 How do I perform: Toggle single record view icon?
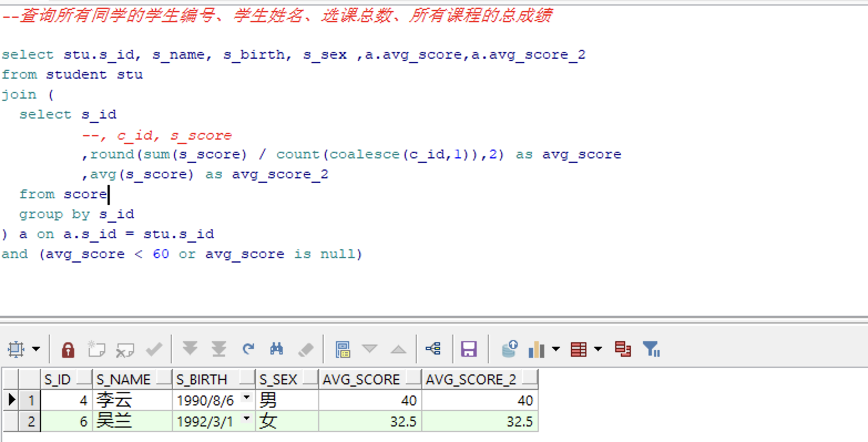[343, 349]
